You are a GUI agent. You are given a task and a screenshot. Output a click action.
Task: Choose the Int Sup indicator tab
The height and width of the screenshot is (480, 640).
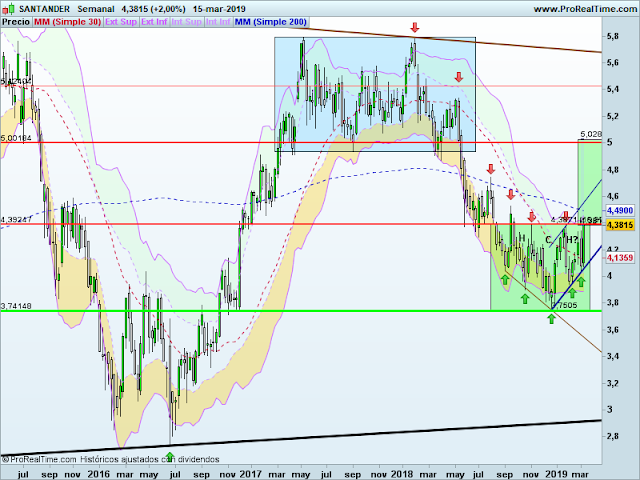187,22
